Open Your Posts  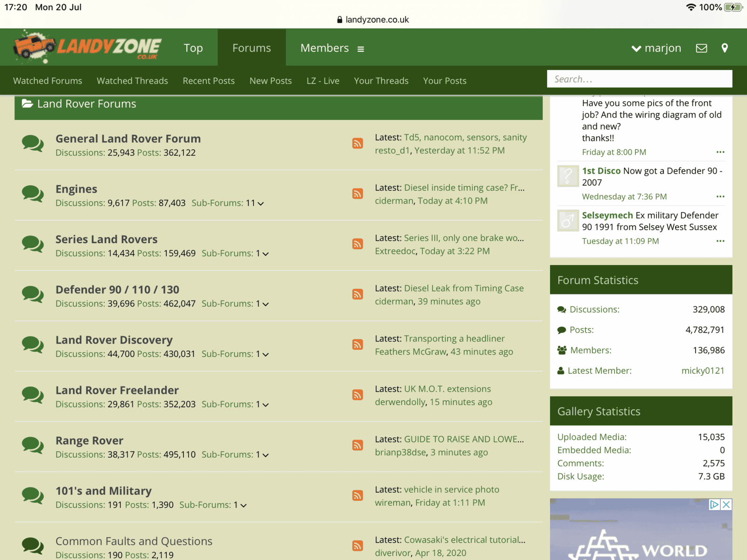coord(445,81)
